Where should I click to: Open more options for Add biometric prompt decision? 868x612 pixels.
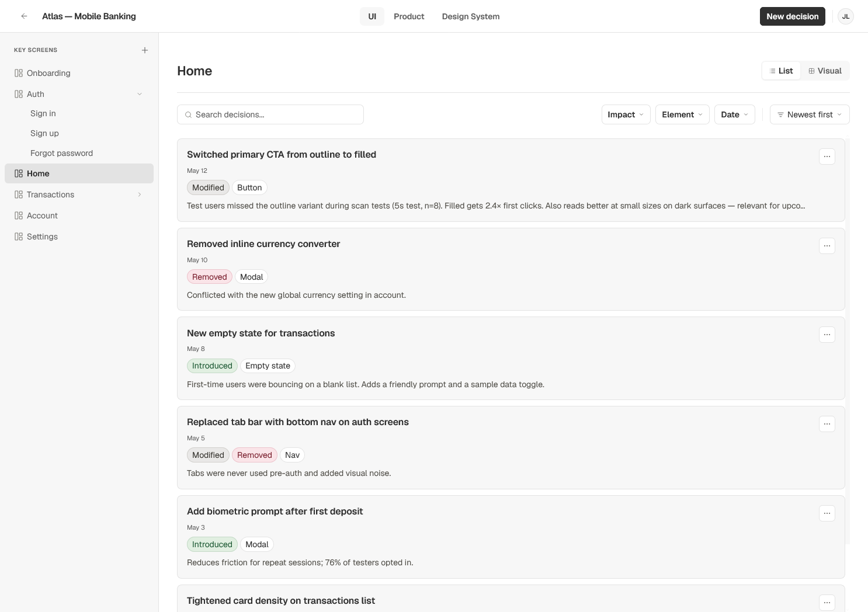click(x=827, y=513)
